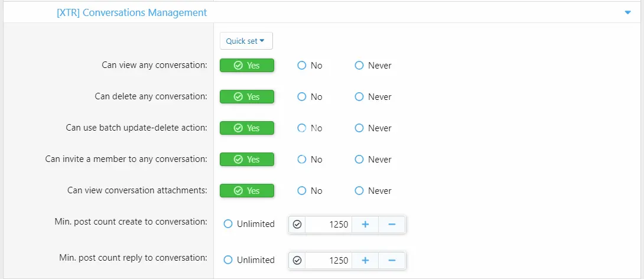Image resolution: width=644 pixels, height=279 pixels.
Task: Set reply conversation post count to Unlimited
Action: pyautogui.click(x=228, y=260)
